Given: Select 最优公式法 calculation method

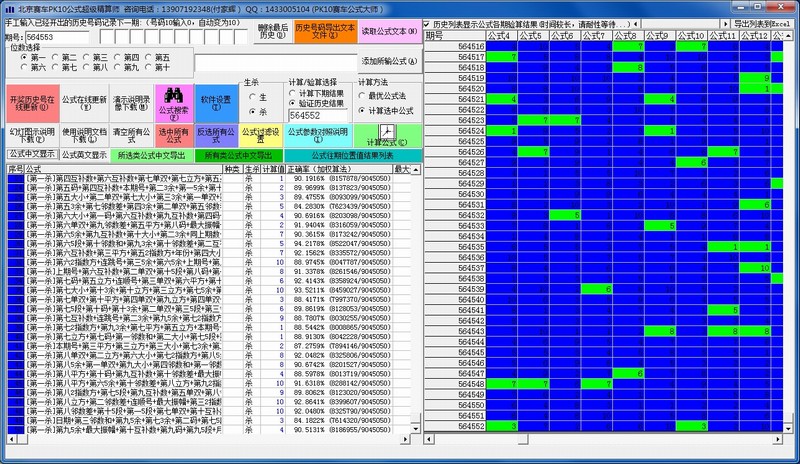Looking at the screenshot, I should point(362,96).
